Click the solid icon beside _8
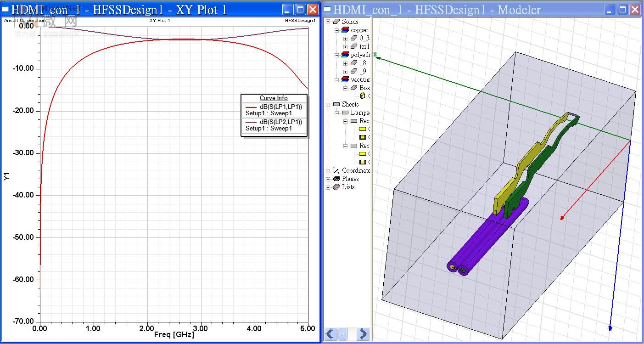 coord(354,63)
